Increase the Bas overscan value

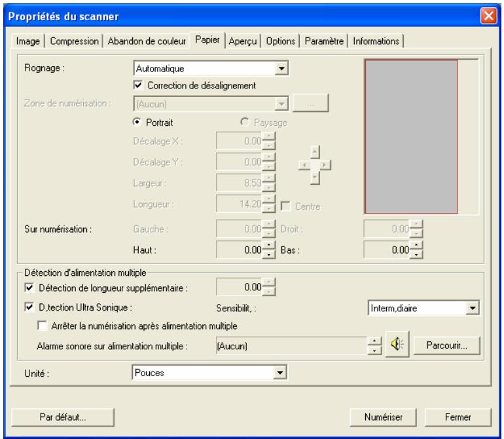416,246
